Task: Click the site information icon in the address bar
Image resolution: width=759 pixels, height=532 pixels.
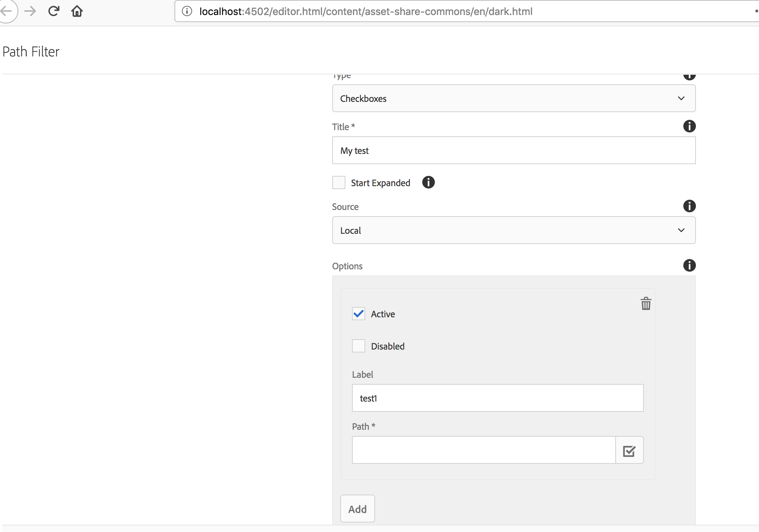Action: coord(187,11)
